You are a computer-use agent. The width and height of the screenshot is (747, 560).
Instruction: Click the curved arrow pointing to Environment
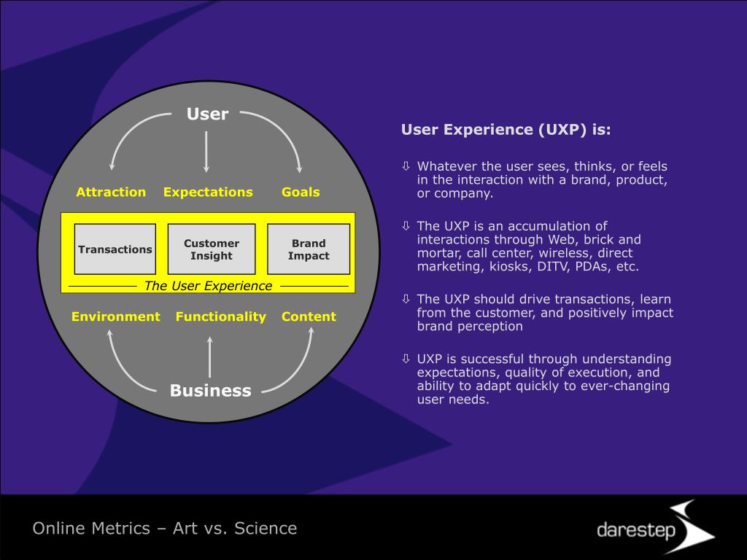click(x=131, y=361)
